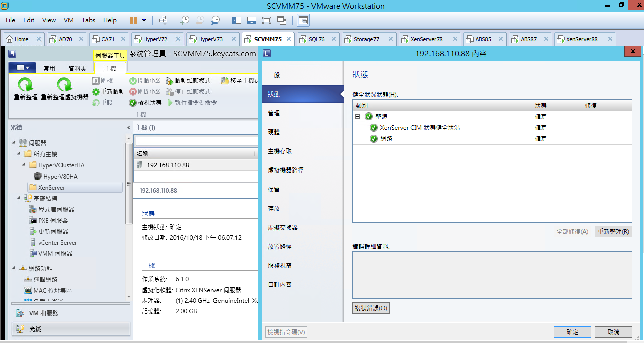Open the VM menu

pos(69,20)
